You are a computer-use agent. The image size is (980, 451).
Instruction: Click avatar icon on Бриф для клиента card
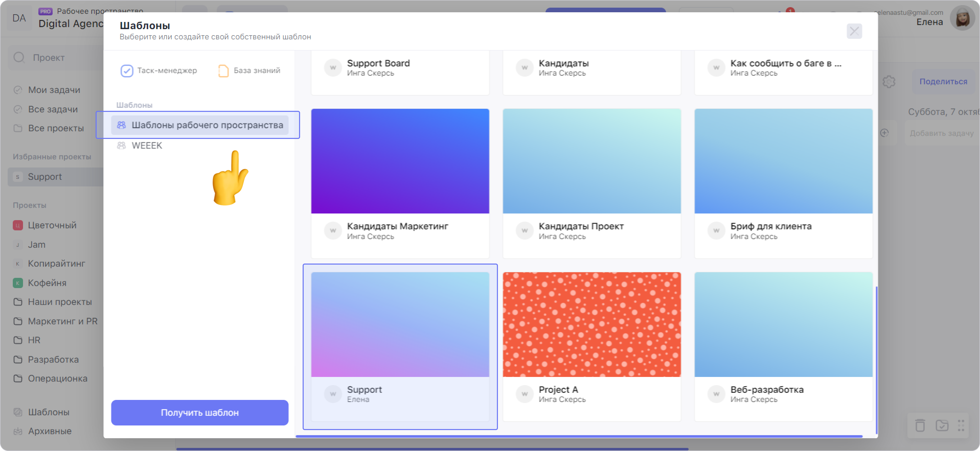point(716,231)
